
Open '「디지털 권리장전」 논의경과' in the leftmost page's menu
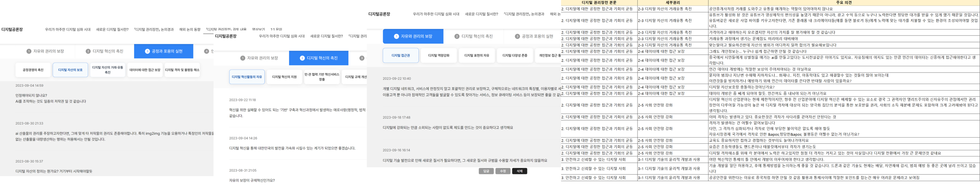[x=154, y=29]
